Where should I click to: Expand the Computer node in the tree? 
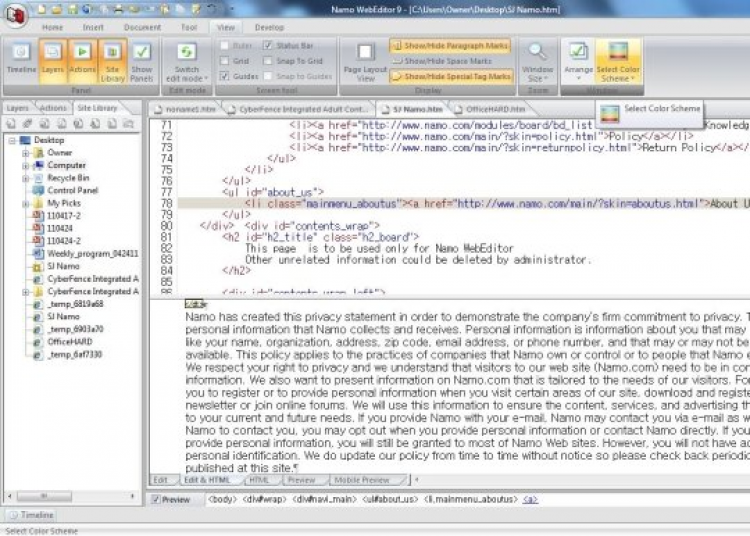point(26,165)
